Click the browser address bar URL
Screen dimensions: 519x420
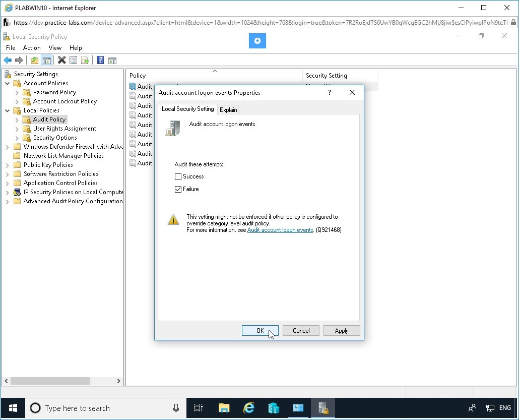[x=260, y=23]
